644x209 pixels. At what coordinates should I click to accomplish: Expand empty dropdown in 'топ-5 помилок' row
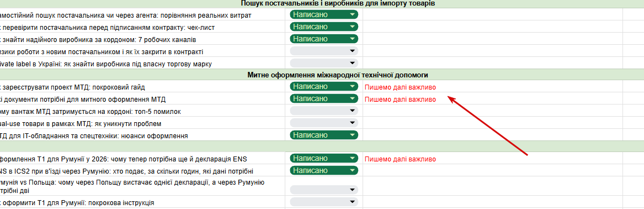(x=323, y=111)
